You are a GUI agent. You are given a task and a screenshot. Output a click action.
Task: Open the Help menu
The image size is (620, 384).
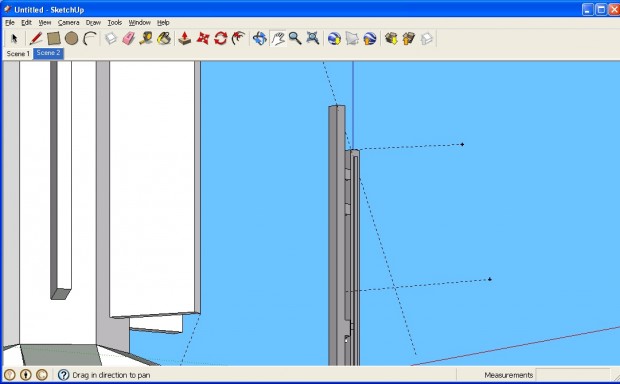tap(163, 23)
